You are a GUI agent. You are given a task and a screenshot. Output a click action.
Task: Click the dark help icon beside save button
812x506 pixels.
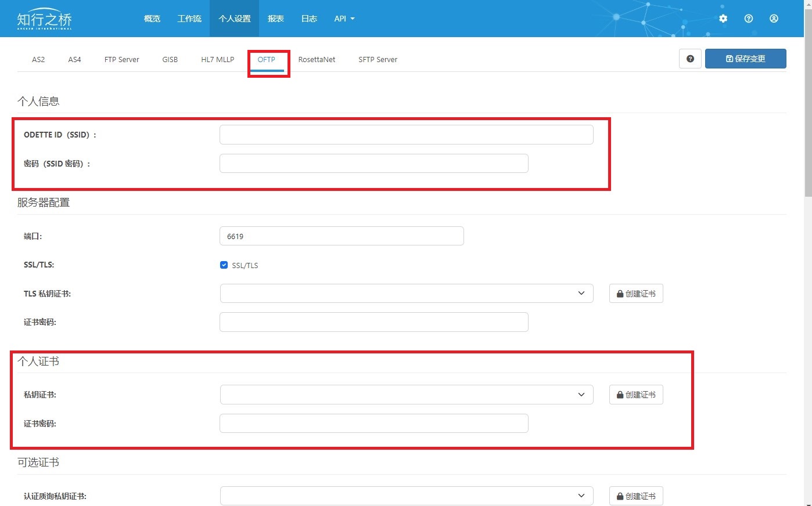(x=690, y=59)
